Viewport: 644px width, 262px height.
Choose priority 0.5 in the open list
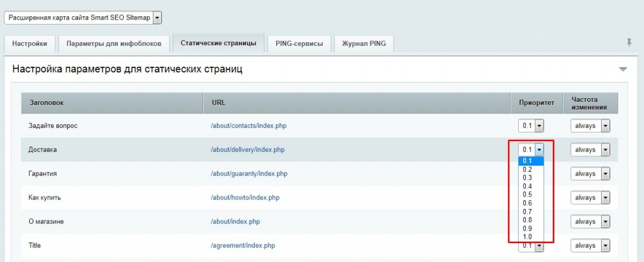[x=527, y=195]
